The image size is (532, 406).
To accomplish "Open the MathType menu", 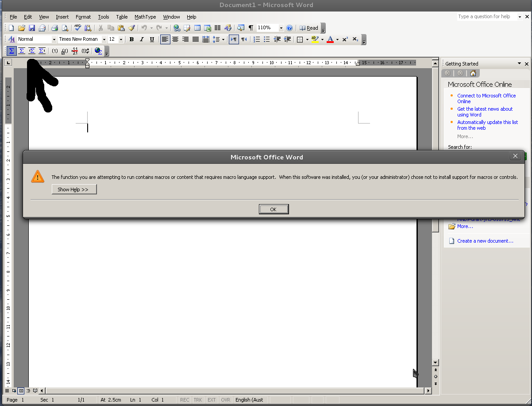I will [145, 17].
